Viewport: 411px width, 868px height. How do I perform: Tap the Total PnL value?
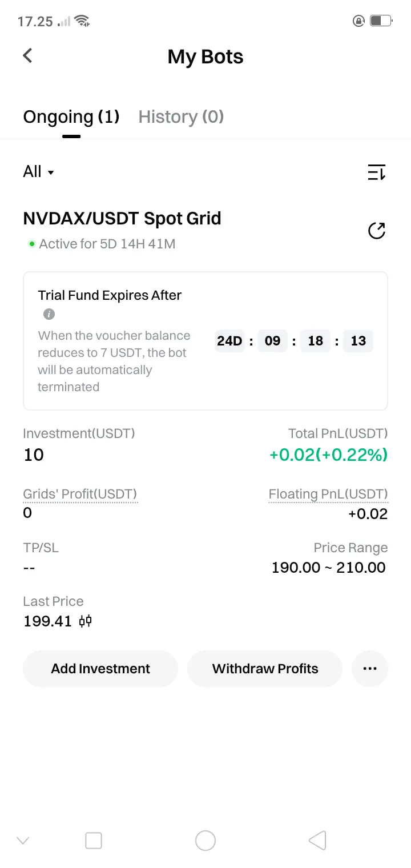[x=328, y=455]
